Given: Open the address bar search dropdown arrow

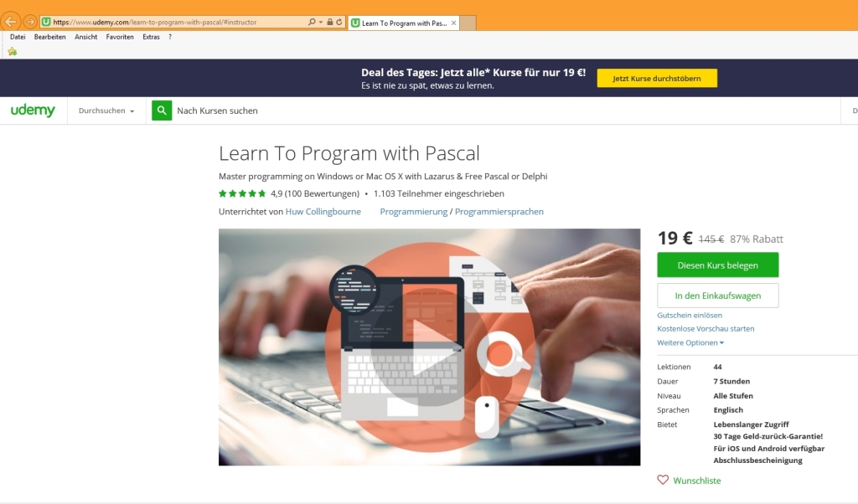Looking at the screenshot, I should (321, 22).
